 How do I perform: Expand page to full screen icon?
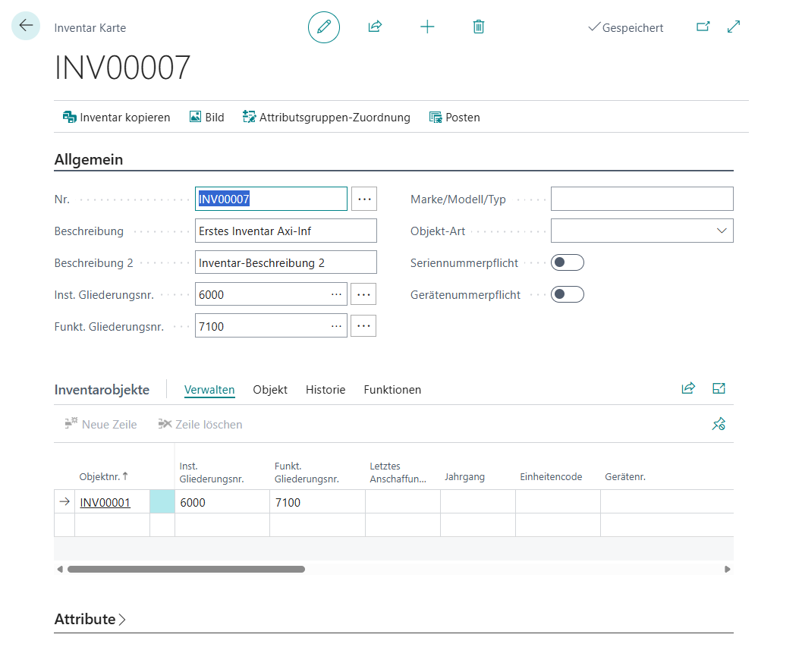pos(734,27)
